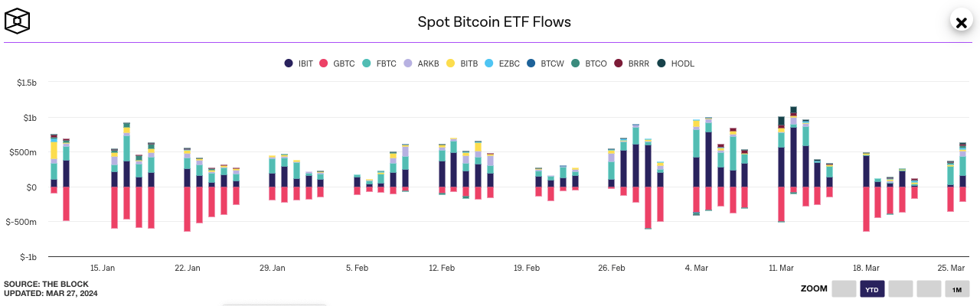Image resolution: width=980 pixels, height=306 pixels.
Task: Click the 11. Mar axis date label
Action: point(781,269)
